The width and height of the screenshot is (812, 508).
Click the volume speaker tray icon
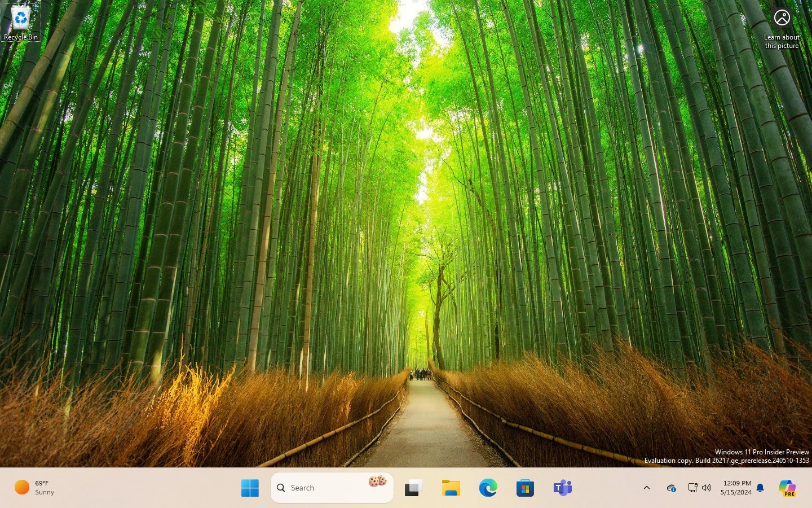click(707, 488)
